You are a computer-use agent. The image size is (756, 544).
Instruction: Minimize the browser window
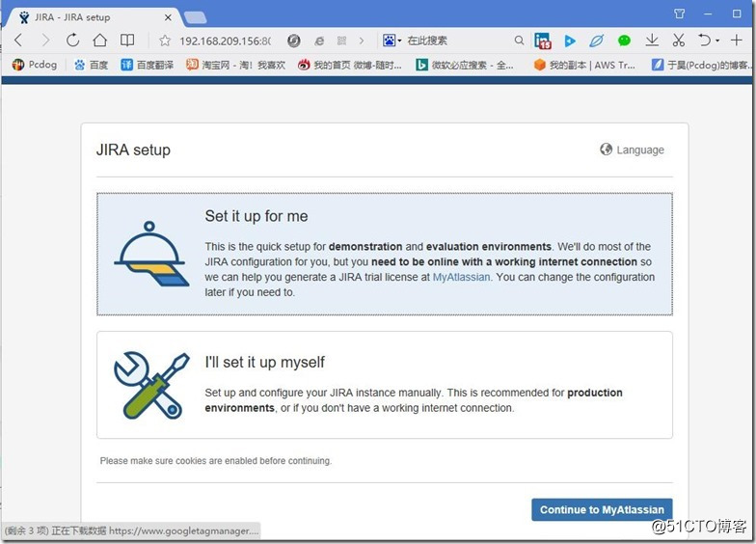(x=708, y=14)
